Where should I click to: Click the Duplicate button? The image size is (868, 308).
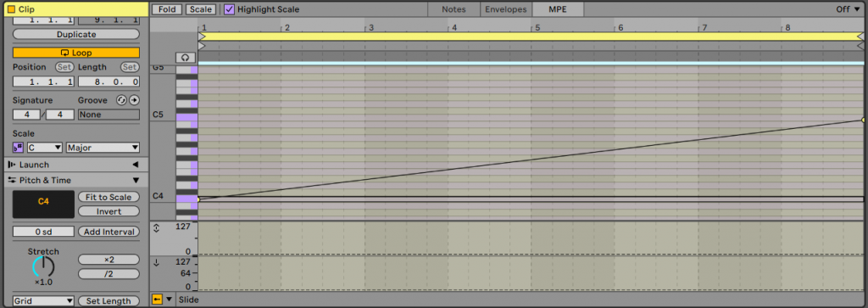point(76,34)
